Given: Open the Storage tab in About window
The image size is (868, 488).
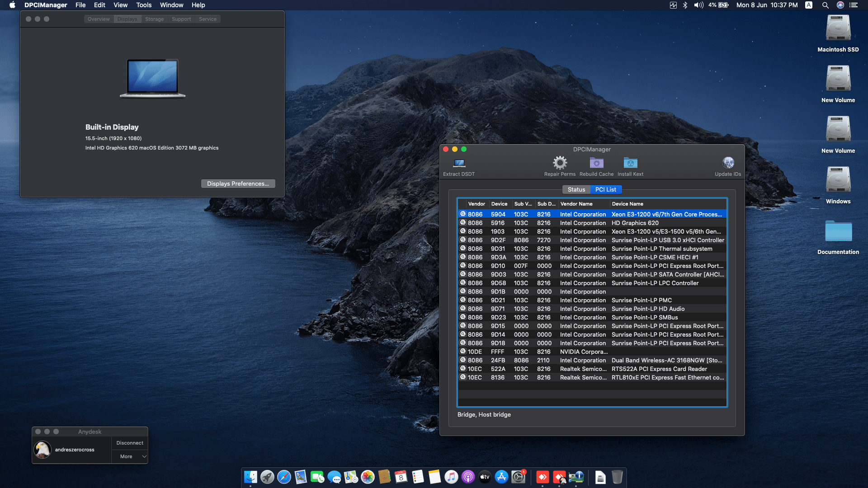Looking at the screenshot, I should [154, 19].
